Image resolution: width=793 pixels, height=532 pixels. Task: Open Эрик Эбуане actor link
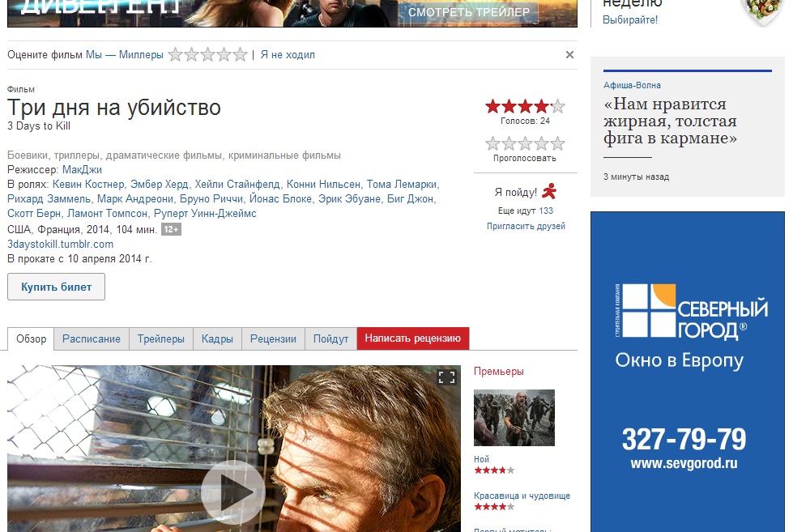tap(349, 198)
